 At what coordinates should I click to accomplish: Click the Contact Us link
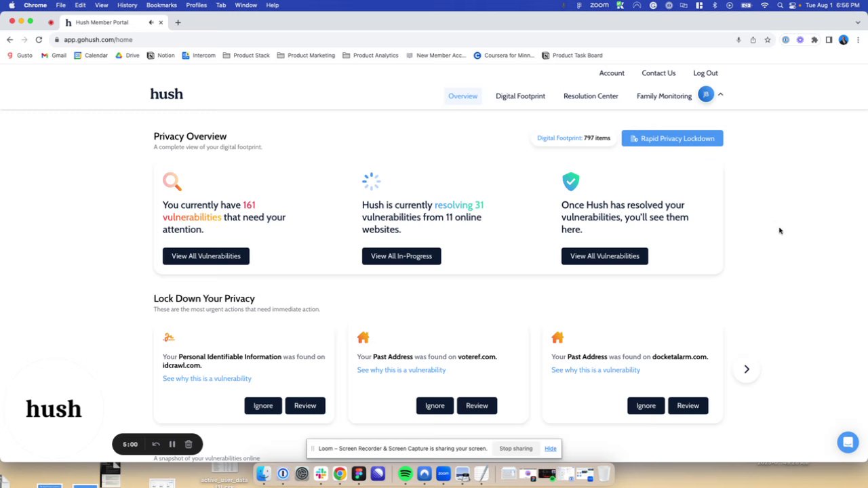click(x=658, y=73)
